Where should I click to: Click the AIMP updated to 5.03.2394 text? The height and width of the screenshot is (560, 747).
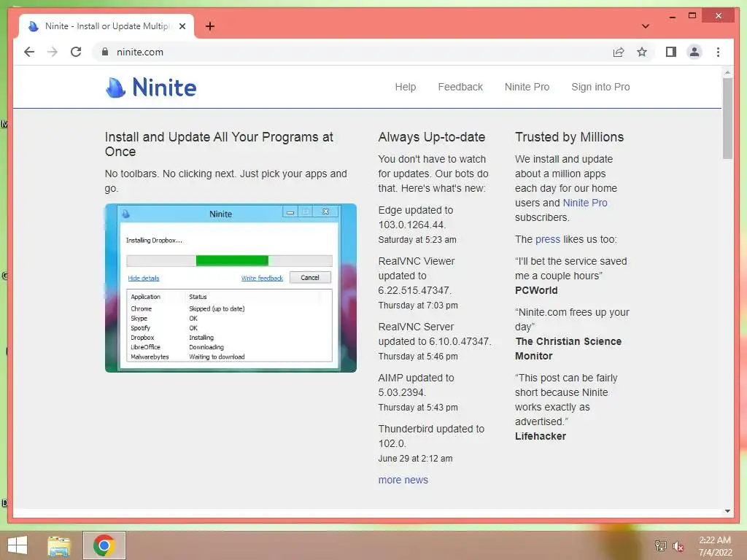pos(416,385)
